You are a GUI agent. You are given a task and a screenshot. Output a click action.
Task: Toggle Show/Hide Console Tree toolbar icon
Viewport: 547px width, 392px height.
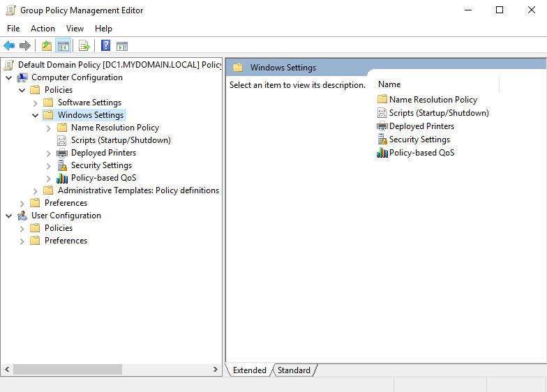pyautogui.click(x=63, y=46)
